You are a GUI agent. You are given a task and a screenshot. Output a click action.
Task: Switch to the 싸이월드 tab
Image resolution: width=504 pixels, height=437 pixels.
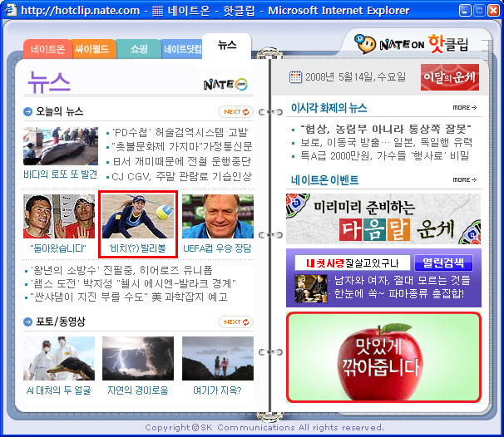93,49
